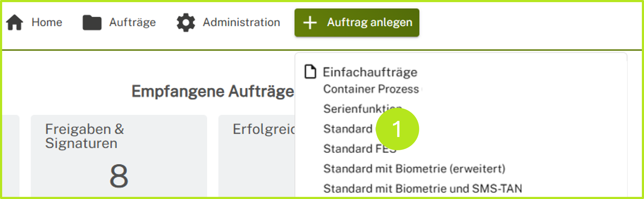Image resolution: width=644 pixels, height=199 pixels.
Task: Choose Serienfunktion in the dropdown menu
Action: click(362, 109)
